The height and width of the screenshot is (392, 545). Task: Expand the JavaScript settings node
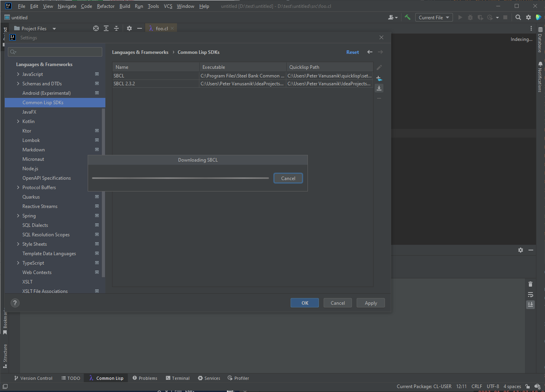click(18, 74)
